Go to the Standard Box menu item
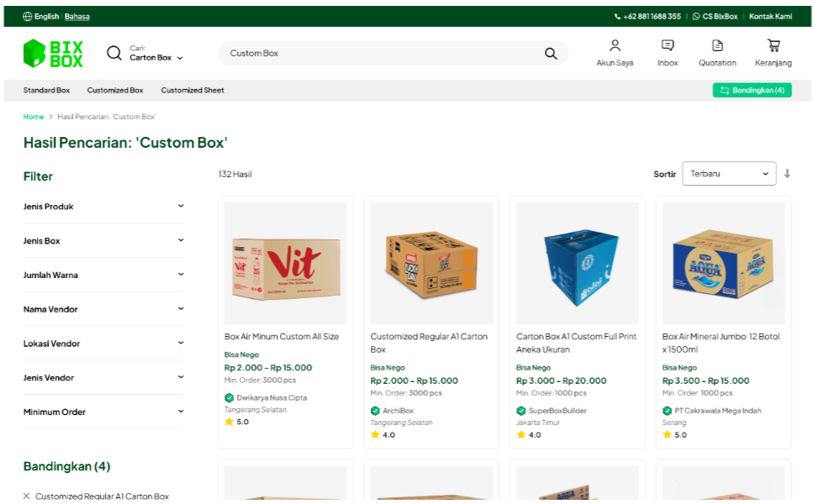The height and width of the screenshot is (504, 813). [46, 90]
